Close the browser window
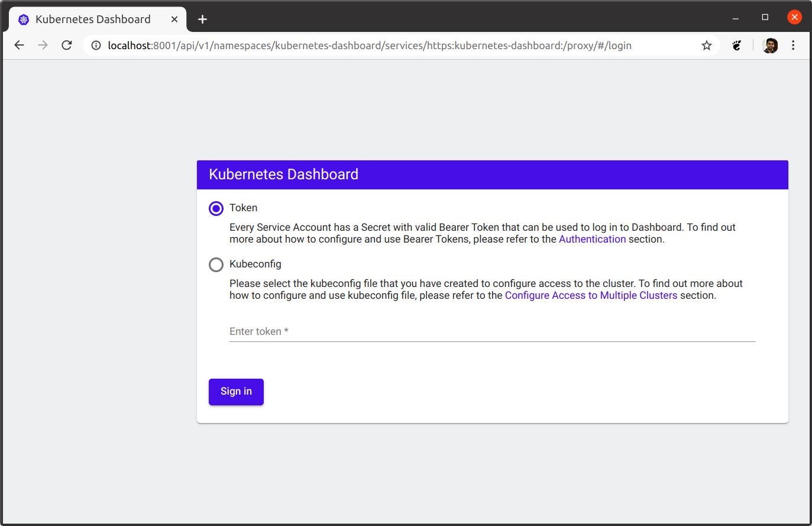This screenshot has width=812, height=526. coord(794,17)
